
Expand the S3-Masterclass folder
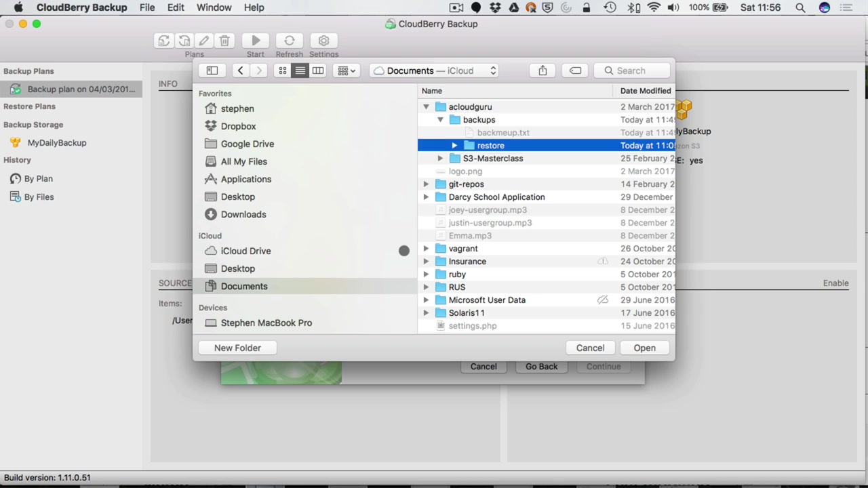(x=440, y=159)
